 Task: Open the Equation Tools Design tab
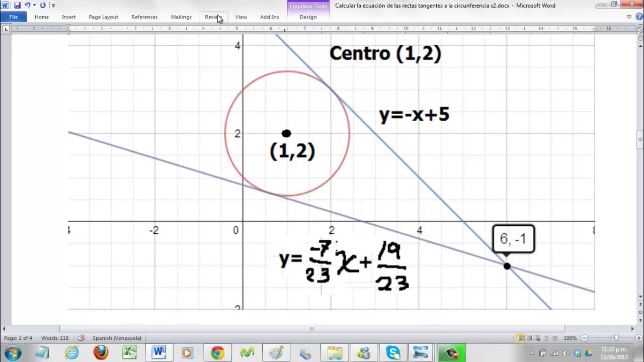pos(308,17)
